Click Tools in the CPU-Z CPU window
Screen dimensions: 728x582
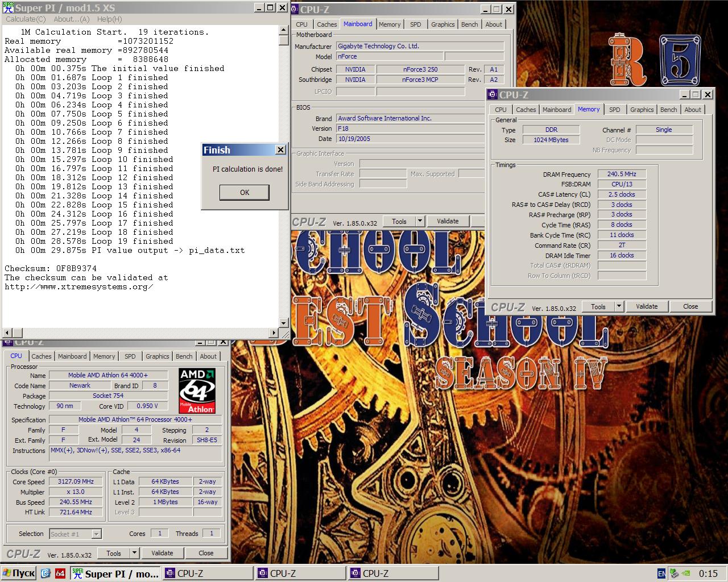point(114,554)
